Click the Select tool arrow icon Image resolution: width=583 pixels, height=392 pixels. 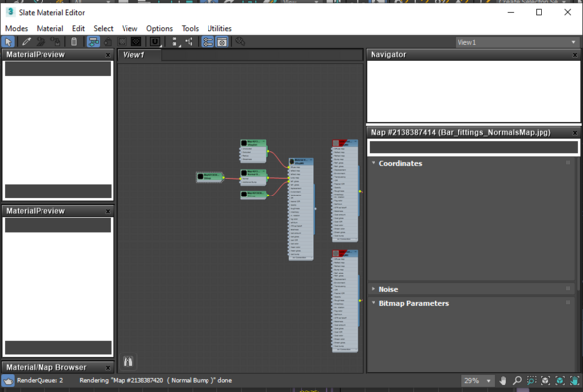(8, 41)
